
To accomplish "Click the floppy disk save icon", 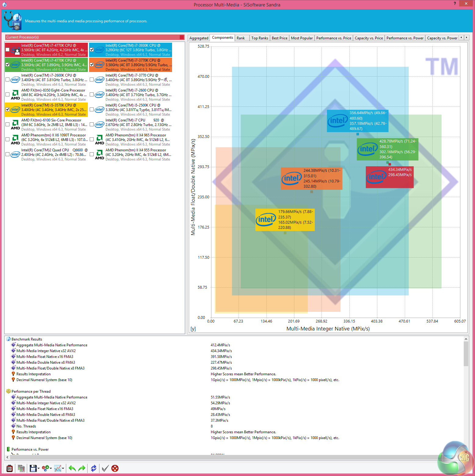I will (33, 468).
